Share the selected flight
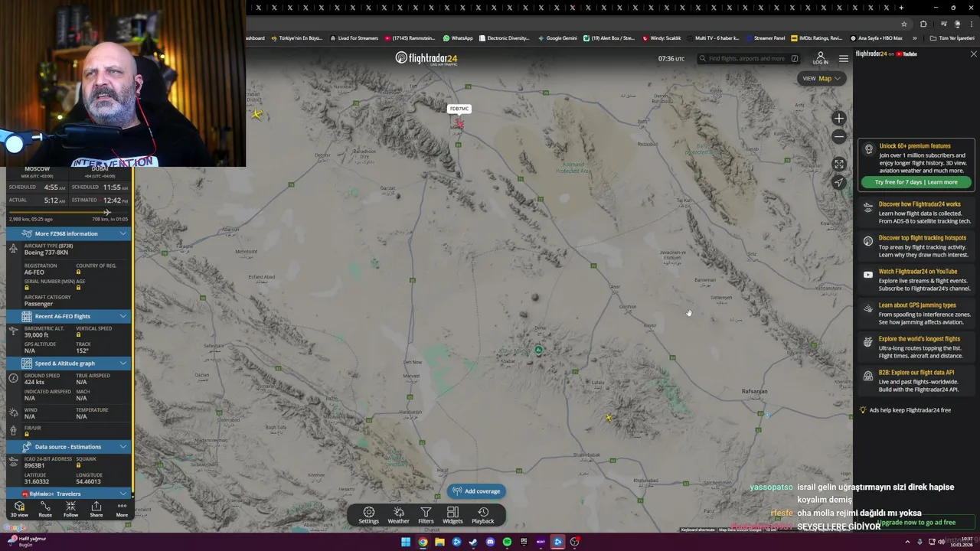This screenshot has height=551, width=980. (x=96, y=510)
